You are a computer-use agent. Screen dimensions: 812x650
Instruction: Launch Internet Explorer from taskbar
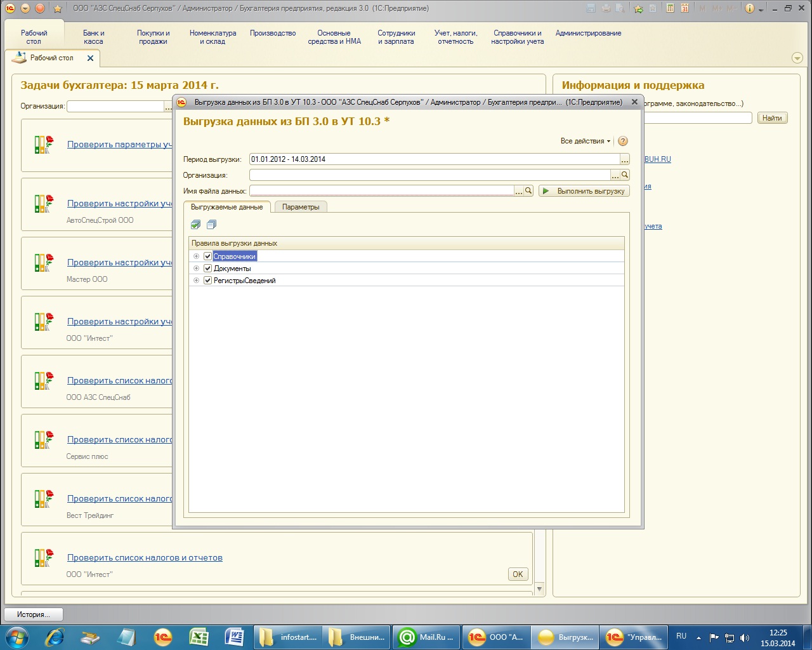tap(56, 637)
